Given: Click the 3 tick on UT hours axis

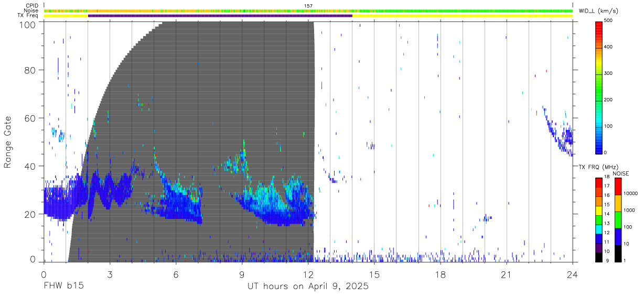Looking at the screenshot, I should pyautogui.click(x=110, y=274).
